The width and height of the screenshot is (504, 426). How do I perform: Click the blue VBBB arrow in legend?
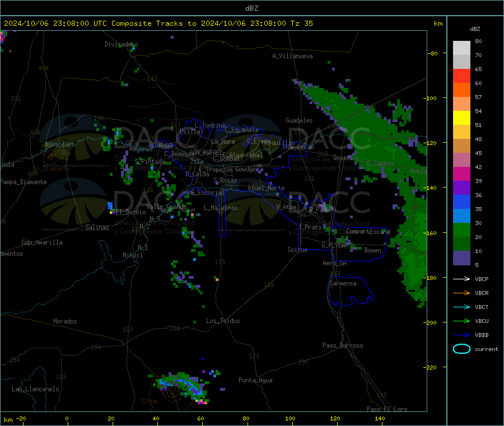coord(461,335)
